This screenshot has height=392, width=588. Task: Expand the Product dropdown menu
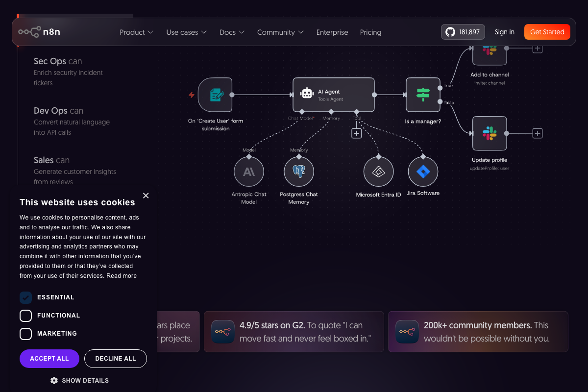(136, 32)
